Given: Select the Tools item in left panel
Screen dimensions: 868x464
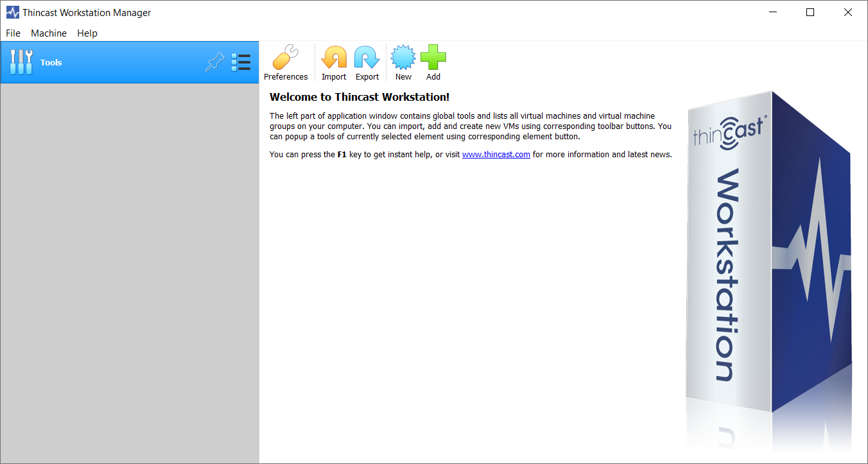Looking at the screenshot, I should 130,62.
